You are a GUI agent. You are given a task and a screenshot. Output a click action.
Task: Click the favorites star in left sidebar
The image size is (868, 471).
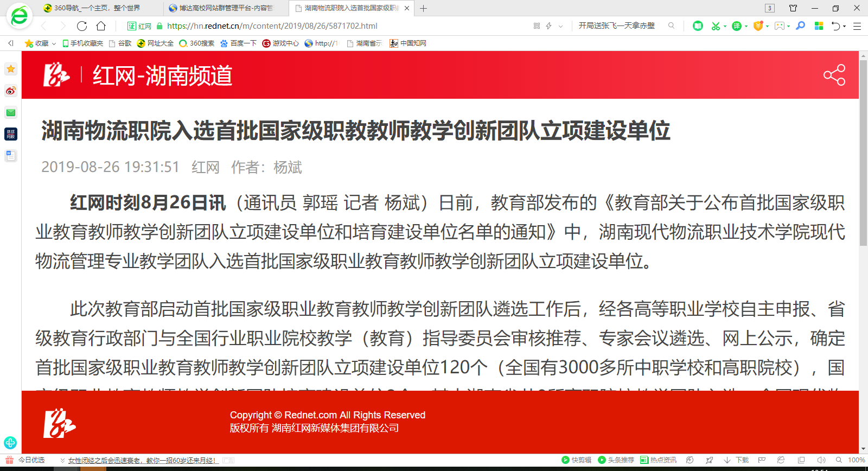click(11, 69)
